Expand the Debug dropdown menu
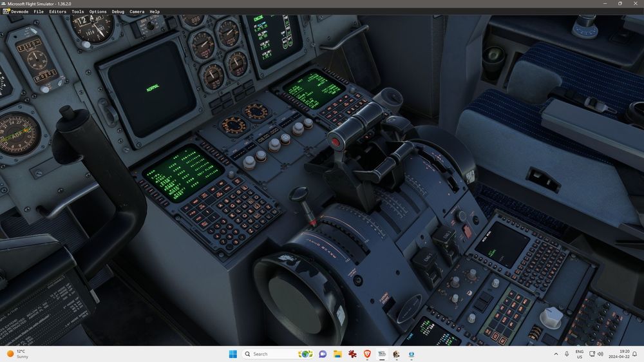The image size is (644, 362). 118,12
